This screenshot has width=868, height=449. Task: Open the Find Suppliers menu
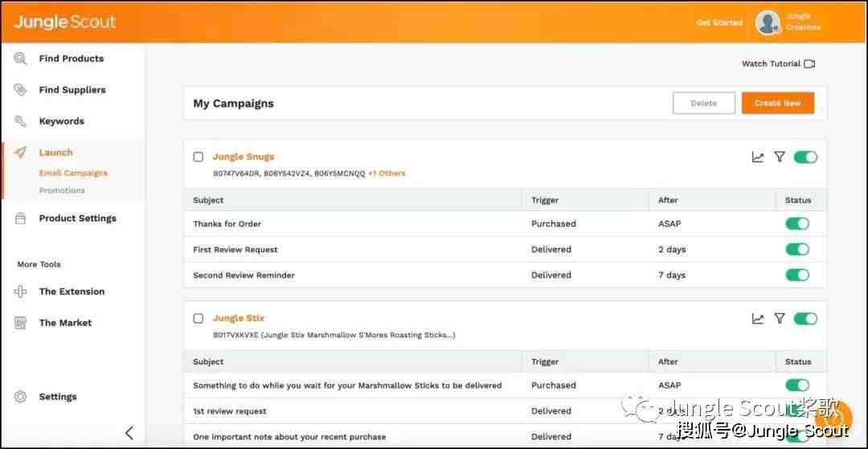[x=72, y=90]
